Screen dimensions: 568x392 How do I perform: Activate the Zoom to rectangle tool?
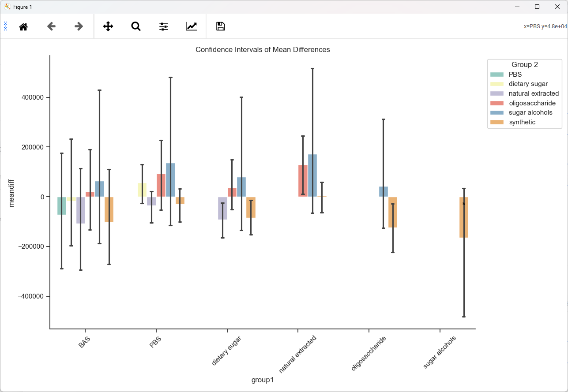(136, 26)
